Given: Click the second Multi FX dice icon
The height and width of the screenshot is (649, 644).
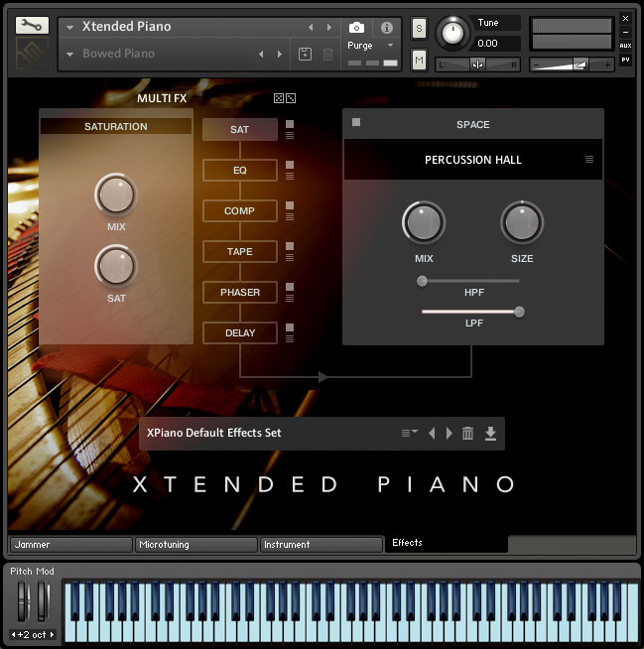Looking at the screenshot, I should pyautogui.click(x=291, y=98).
